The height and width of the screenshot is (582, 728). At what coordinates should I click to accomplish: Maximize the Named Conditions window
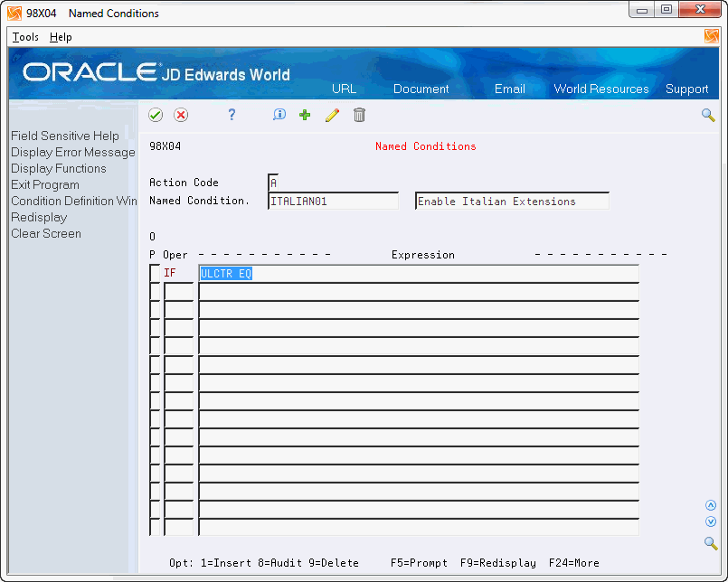coord(667,10)
